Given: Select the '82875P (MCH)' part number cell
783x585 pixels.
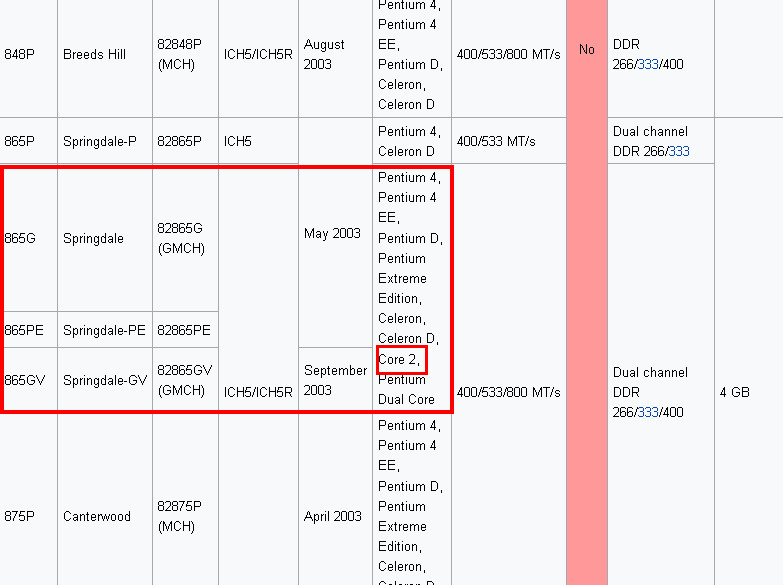Looking at the screenshot, I should (x=180, y=517).
